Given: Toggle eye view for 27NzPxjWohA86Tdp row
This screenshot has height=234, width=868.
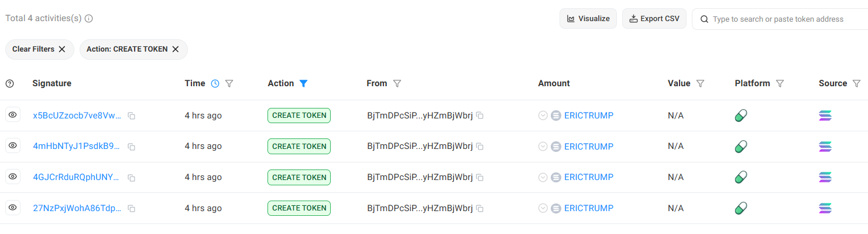Looking at the screenshot, I should pos(13,208).
